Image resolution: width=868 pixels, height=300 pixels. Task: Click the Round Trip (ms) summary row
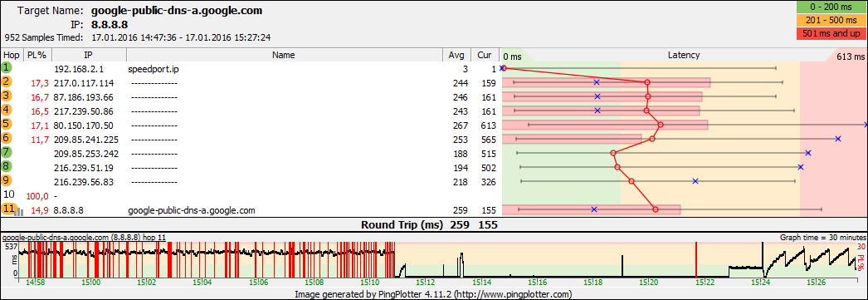(434, 225)
